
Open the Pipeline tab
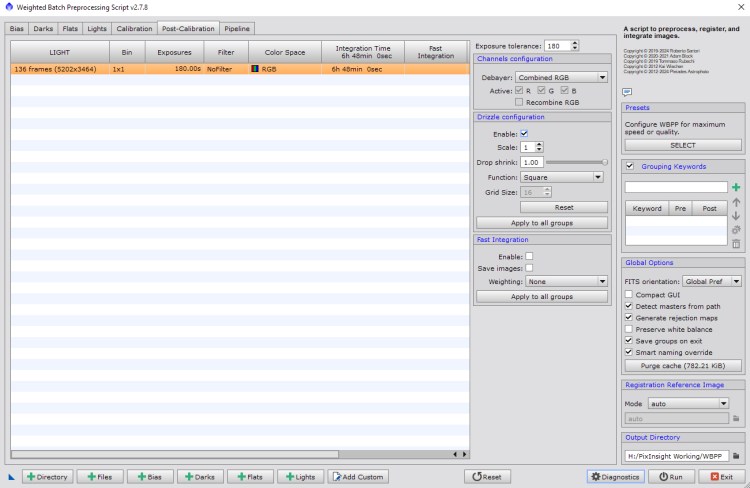(x=237, y=29)
